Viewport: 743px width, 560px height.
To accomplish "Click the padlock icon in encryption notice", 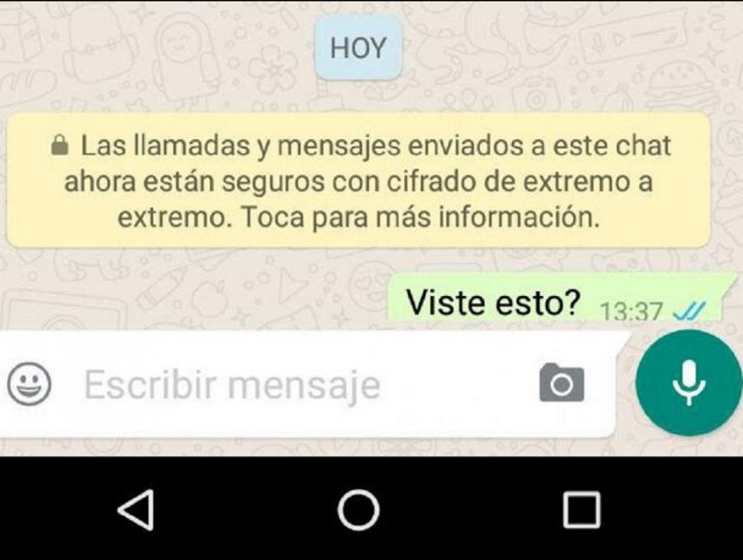I will [59, 145].
